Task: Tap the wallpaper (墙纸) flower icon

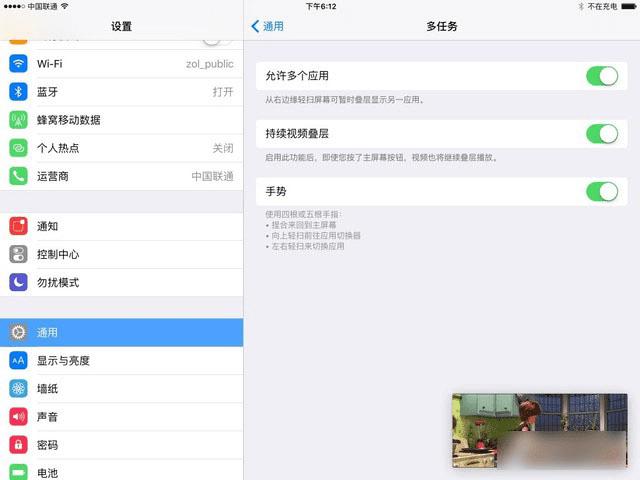Action: [x=18, y=389]
